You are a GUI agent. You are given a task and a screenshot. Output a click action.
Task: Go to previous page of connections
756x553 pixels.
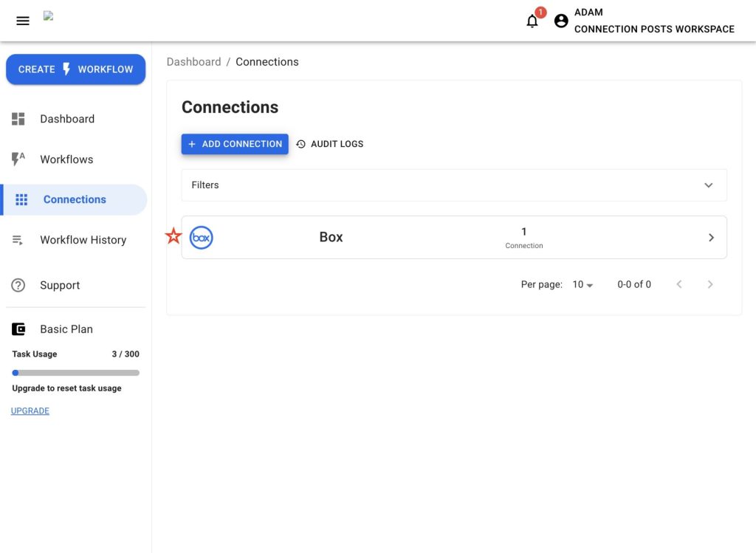click(679, 284)
